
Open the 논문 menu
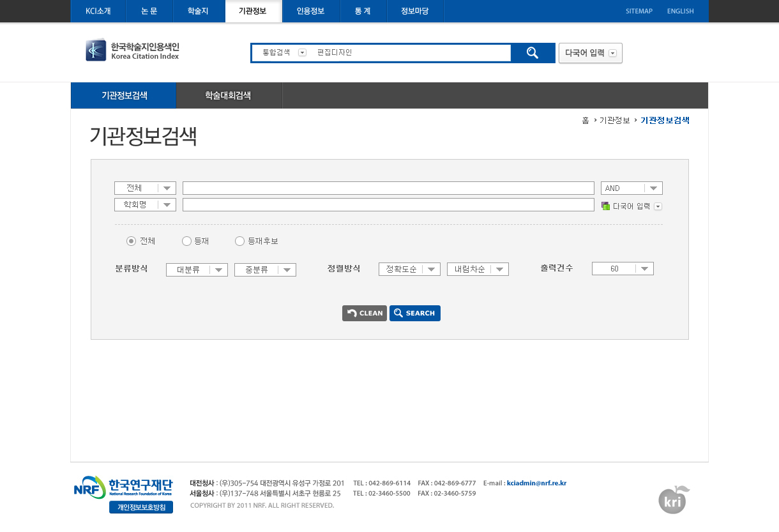click(x=149, y=11)
